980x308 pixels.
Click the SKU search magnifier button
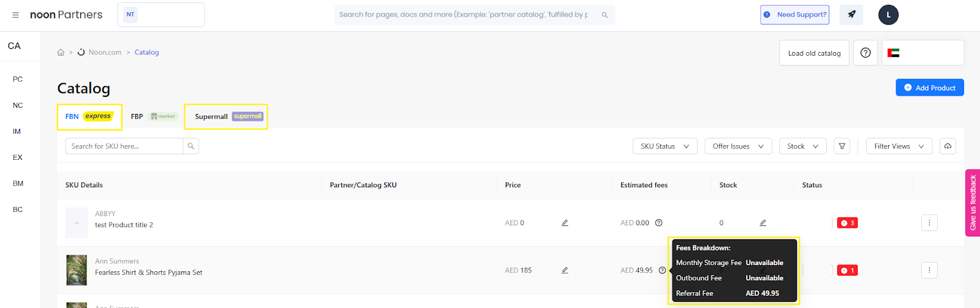click(191, 146)
